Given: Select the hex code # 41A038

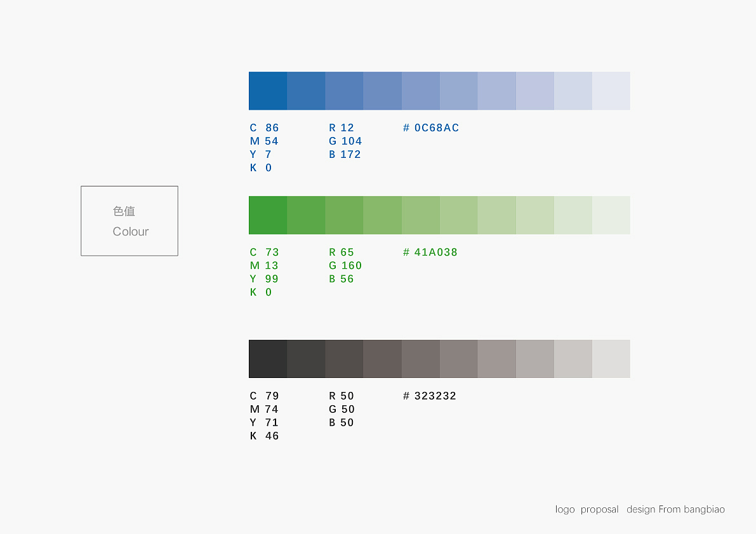Looking at the screenshot, I should [x=430, y=252].
